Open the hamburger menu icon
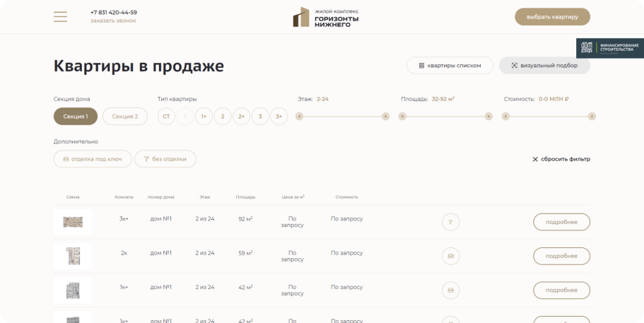Screen dimensions: 644x323 coord(60,17)
